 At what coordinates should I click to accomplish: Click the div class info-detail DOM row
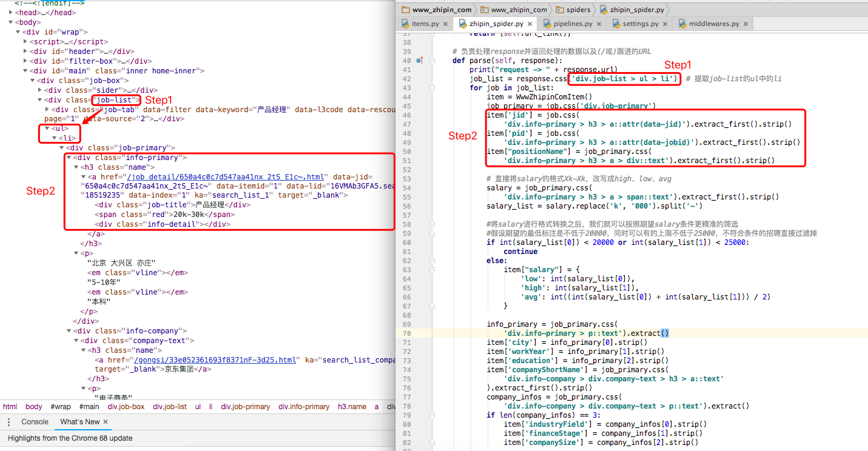pos(163,224)
